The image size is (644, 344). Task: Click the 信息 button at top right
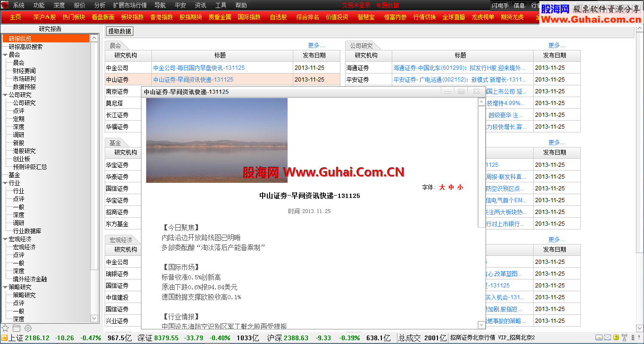pyautogui.click(x=519, y=5)
